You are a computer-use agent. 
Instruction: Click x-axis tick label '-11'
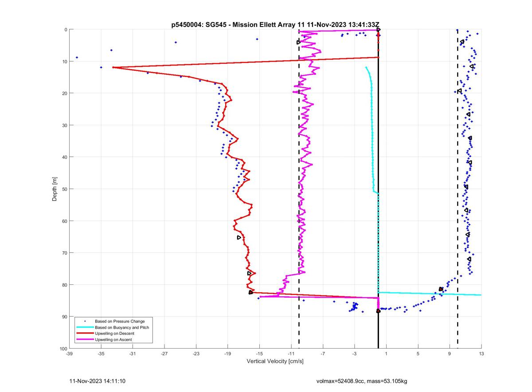point(291,353)
